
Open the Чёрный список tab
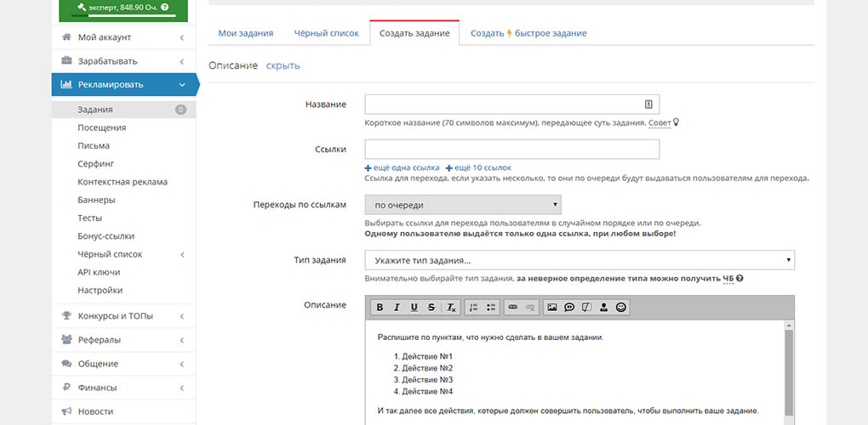pyautogui.click(x=326, y=33)
